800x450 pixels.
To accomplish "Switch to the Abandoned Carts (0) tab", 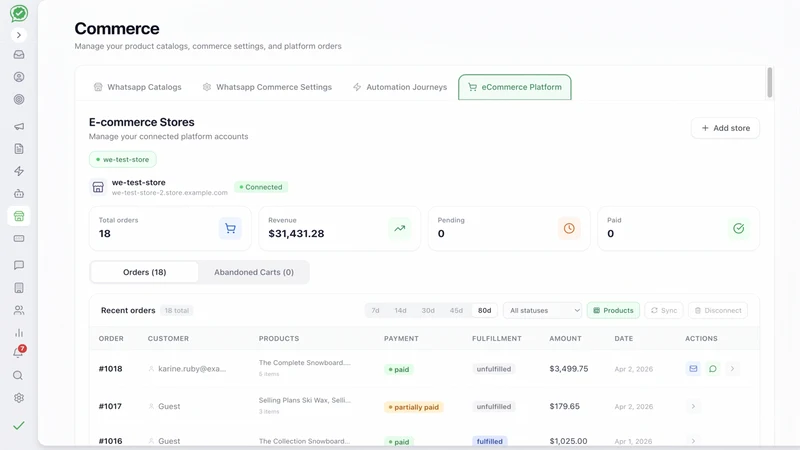I will 254,272.
